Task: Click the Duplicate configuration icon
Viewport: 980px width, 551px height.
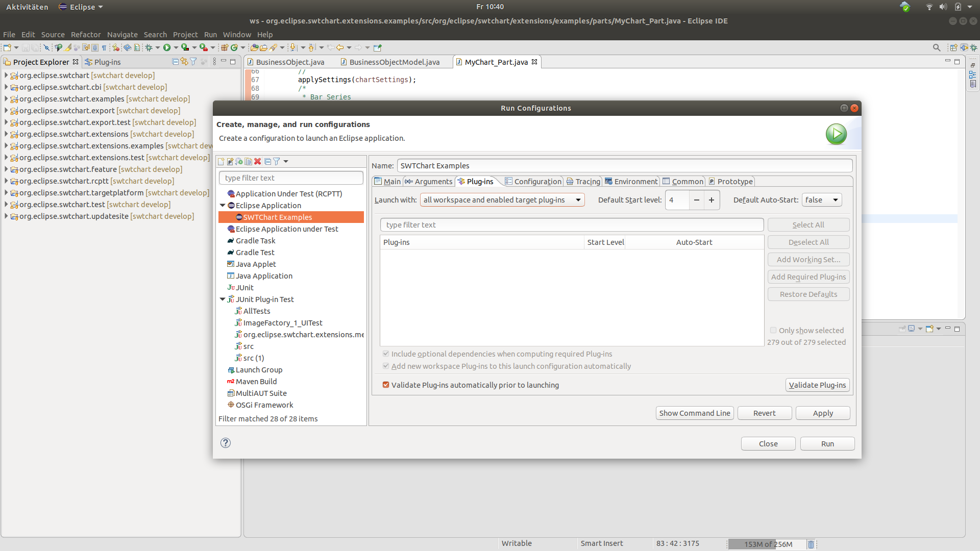Action: (249, 162)
